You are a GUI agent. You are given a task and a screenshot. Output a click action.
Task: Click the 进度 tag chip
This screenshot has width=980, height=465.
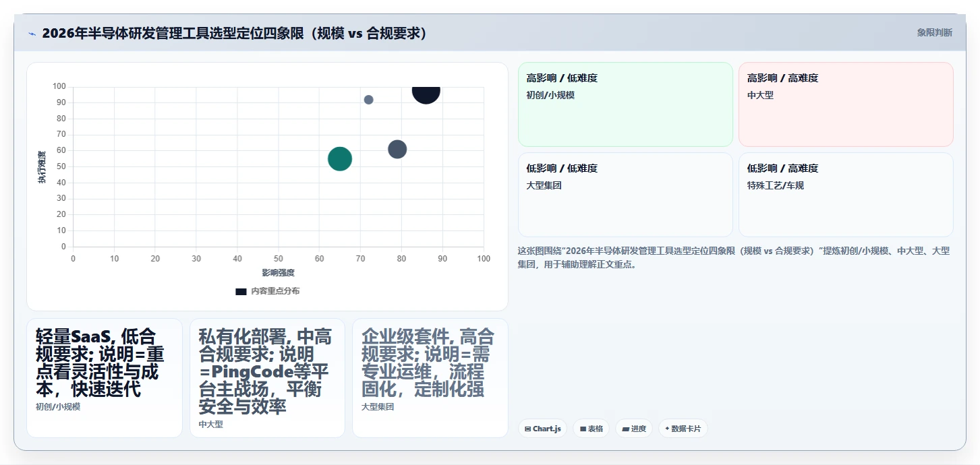(634, 429)
